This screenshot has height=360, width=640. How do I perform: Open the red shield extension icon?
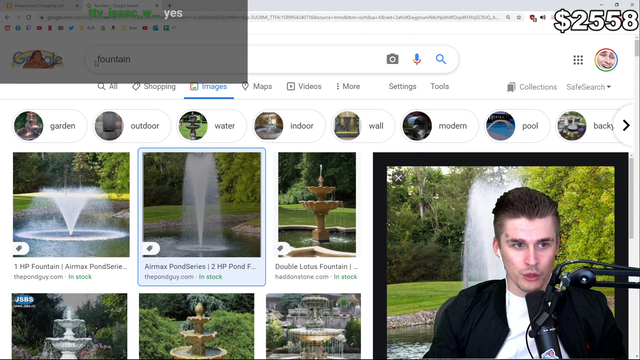(x=533, y=18)
